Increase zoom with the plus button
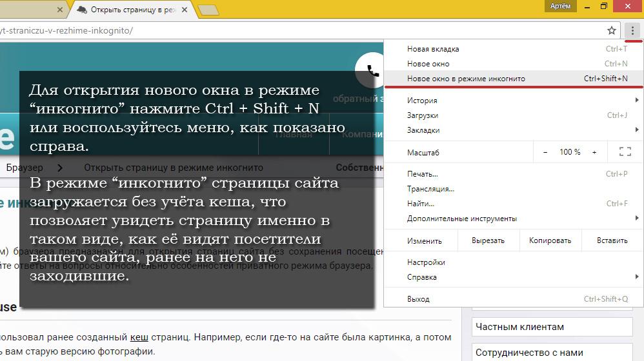 pos(594,152)
